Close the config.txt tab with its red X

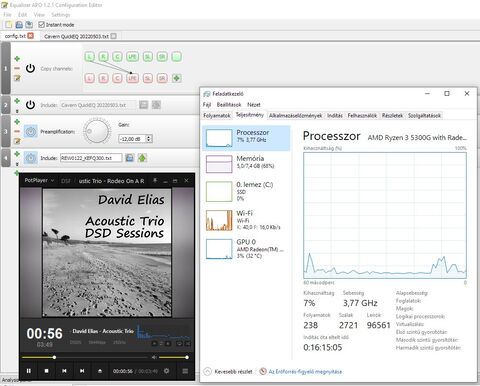point(30,35)
